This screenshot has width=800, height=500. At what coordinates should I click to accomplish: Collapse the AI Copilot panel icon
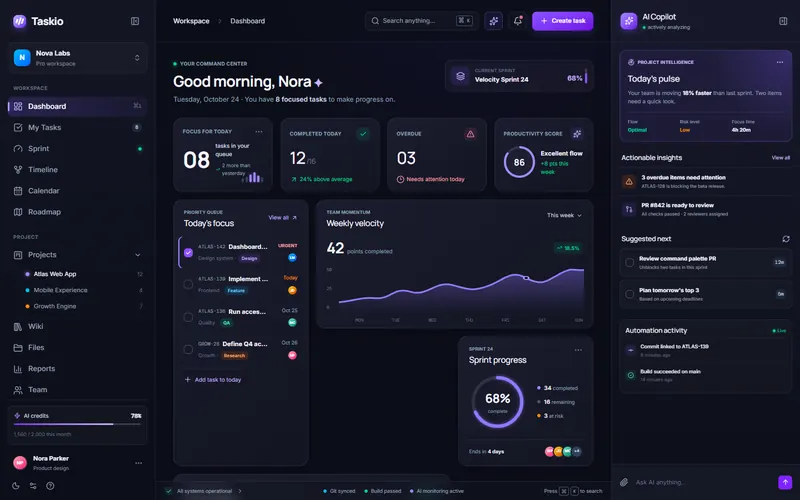pyautogui.click(x=783, y=21)
